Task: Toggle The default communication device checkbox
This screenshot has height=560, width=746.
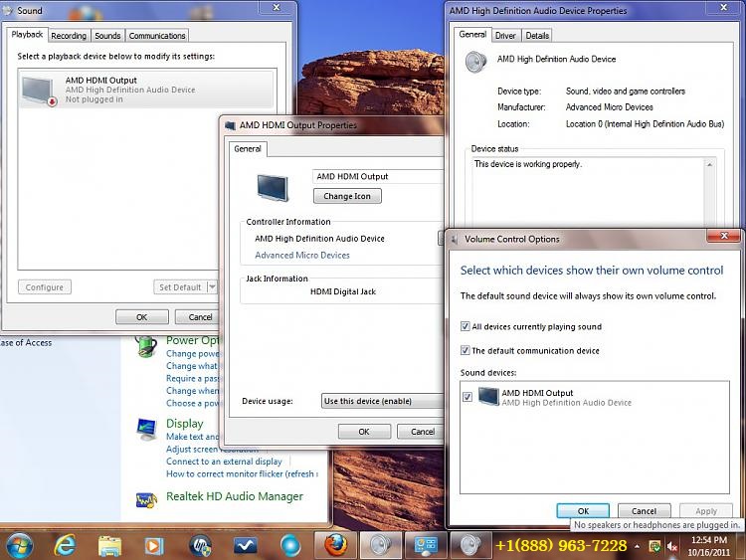Action: click(465, 351)
